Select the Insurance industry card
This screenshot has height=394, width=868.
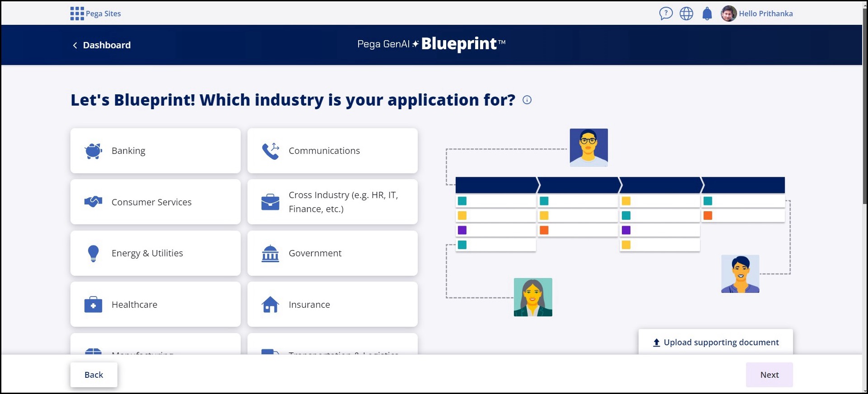pos(332,305)
